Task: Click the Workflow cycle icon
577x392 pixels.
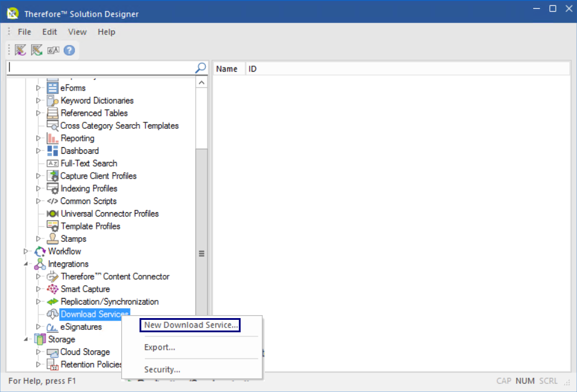Action: pos(40,251)
